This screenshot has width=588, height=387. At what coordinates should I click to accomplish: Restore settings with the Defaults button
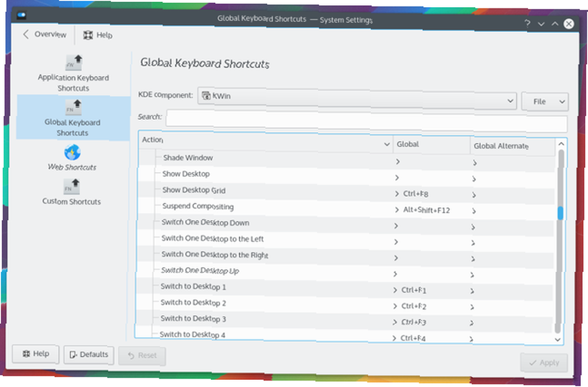[x=89, y=355]
